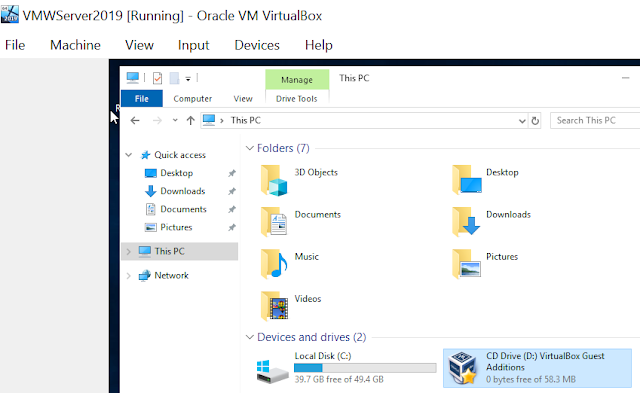Viewport: 640px width, 393px height.
Task: Select the VirtualBox Guest Additions CD icon
Action: (x=462, y=368)
